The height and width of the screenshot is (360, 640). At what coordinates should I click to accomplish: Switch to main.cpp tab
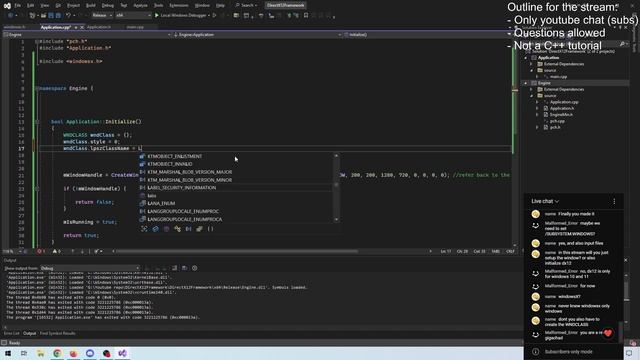[x=135, y=27]
